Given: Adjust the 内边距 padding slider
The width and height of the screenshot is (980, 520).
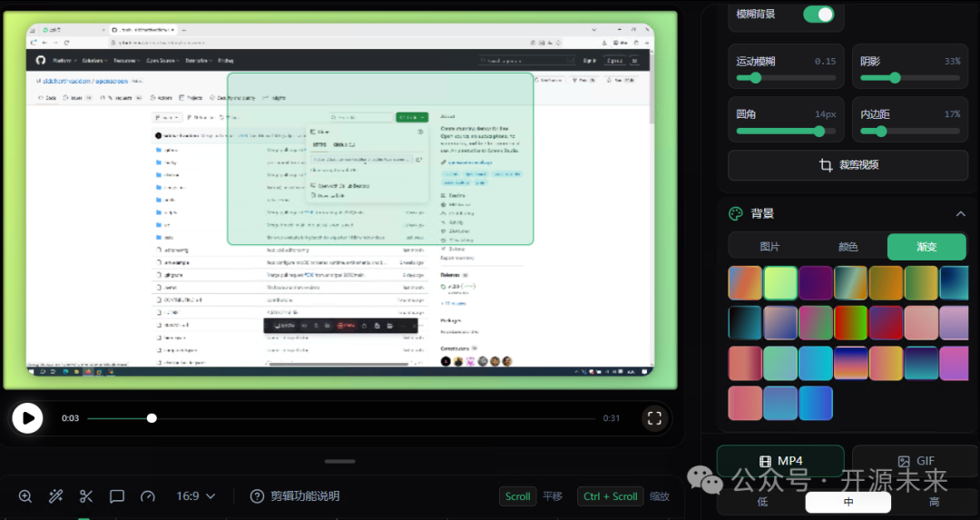Looking at the screenshot, I should coord(910,132).
